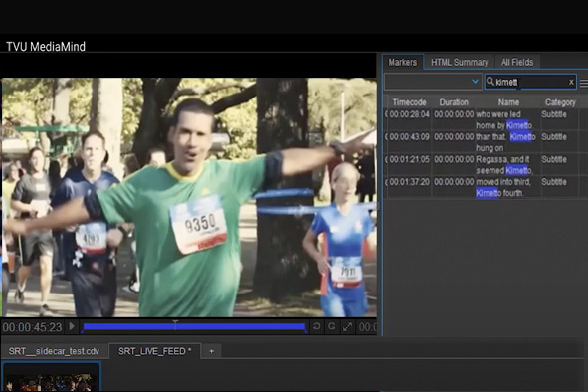Screen dimensions: 588x392
Task: Open the All Fields tab
Action: [517, 62]
